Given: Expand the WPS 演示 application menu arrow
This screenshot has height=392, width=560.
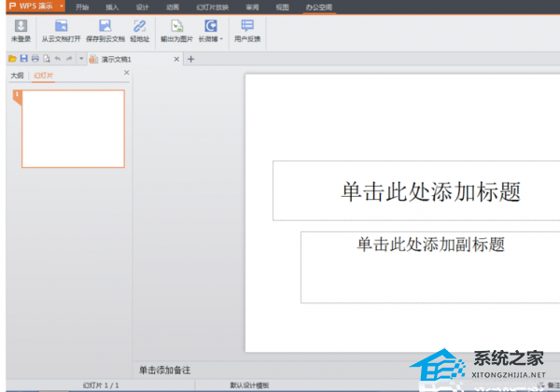Looking at the screenshot, I should pos(61,6).
